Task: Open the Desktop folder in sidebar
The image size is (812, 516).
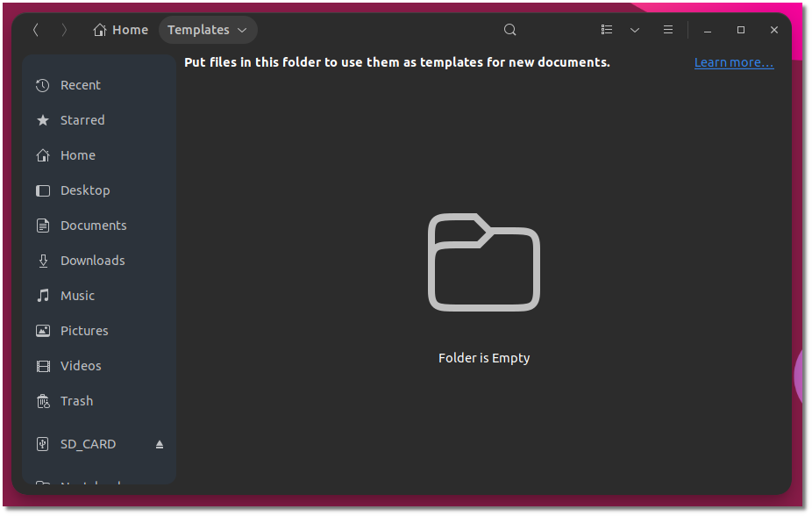Action: click(x=84, y=190)
